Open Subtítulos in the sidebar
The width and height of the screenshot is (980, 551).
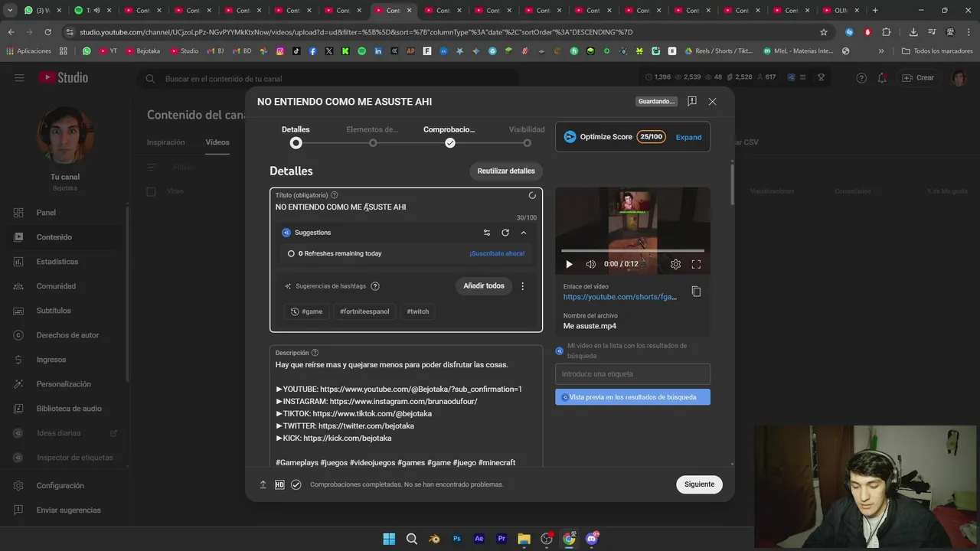point(64,311)
